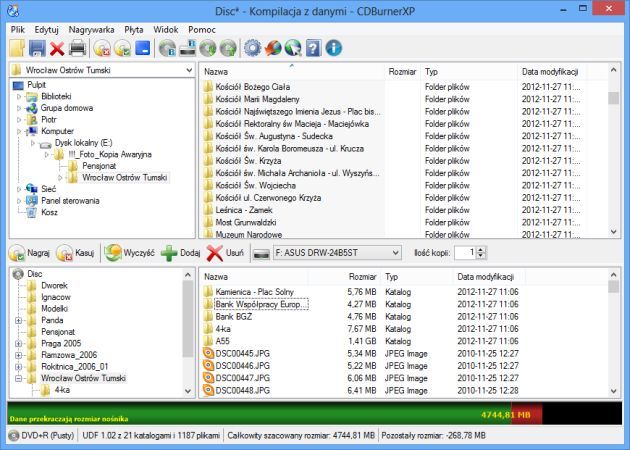630x450 pixels.
Task: Click the disc icon with green down arrow
Action: tap(208, 49)
